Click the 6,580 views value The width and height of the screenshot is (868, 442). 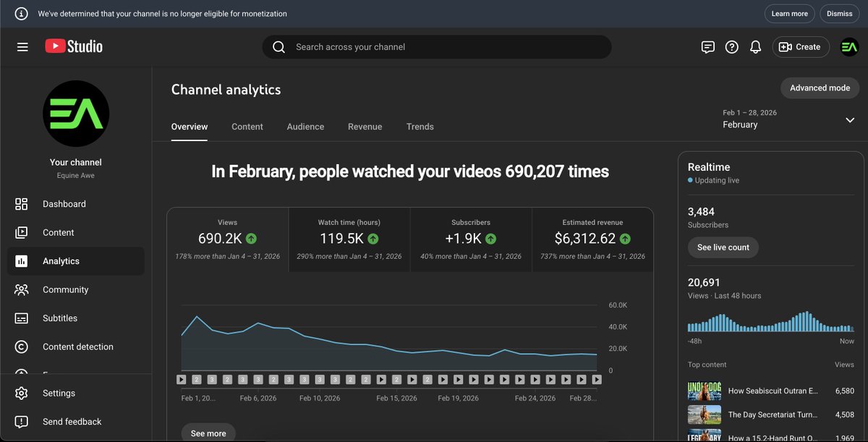(844, 391)
